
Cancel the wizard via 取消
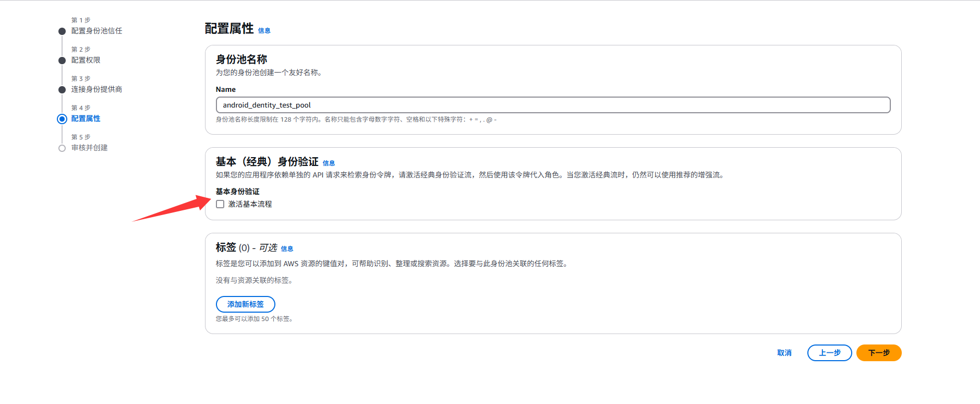pos(784,353)
